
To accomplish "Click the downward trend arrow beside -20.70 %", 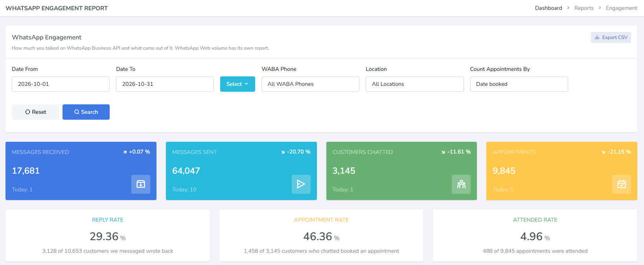I will click(x=283, y=152).
